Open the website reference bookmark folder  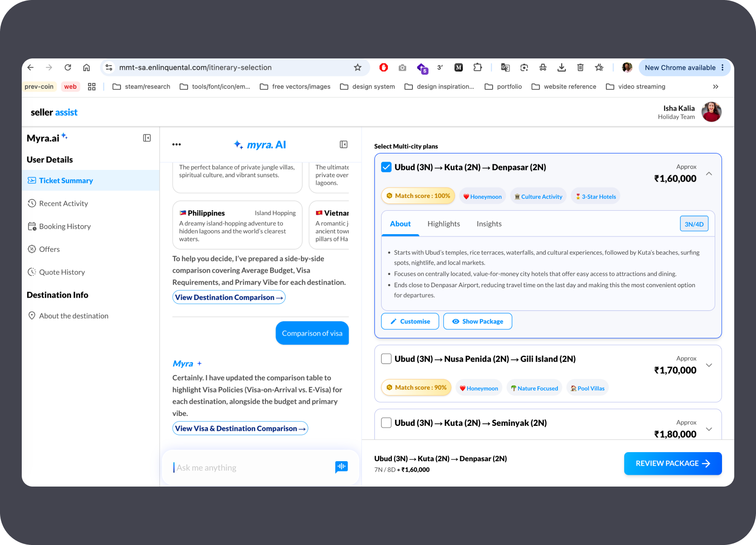point(564,87)
